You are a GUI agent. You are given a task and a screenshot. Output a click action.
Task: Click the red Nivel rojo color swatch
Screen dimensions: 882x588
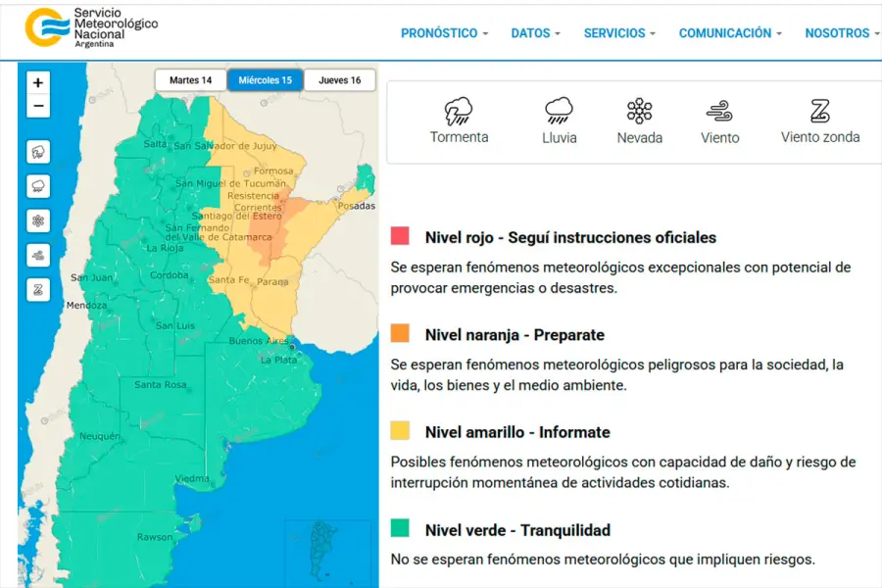click(x=400, y=236)
